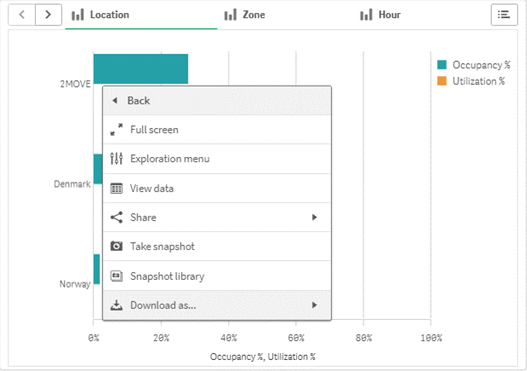Go back using the Back arrow
The height and width of the screenshot is (371, 527).
tap(115, 100)
